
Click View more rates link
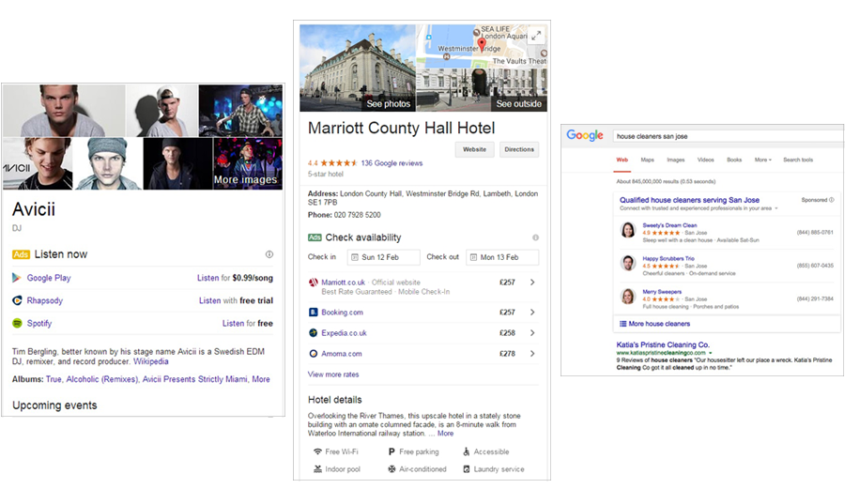point(333,374)
